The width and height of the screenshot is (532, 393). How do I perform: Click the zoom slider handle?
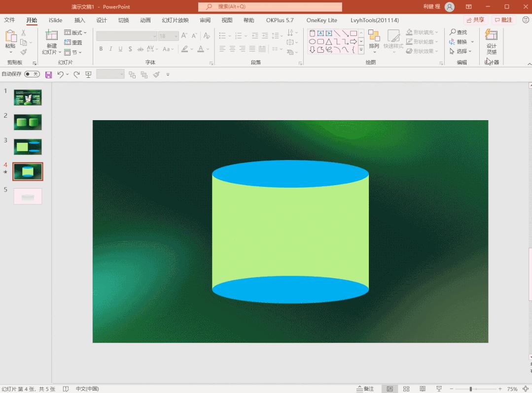(x=471, y=389)
